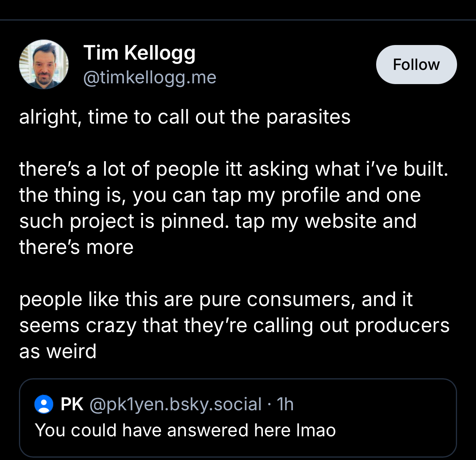Open Tim Kellogg's profile avatar photo
The image size is (476, 460).
coord(44,64)
